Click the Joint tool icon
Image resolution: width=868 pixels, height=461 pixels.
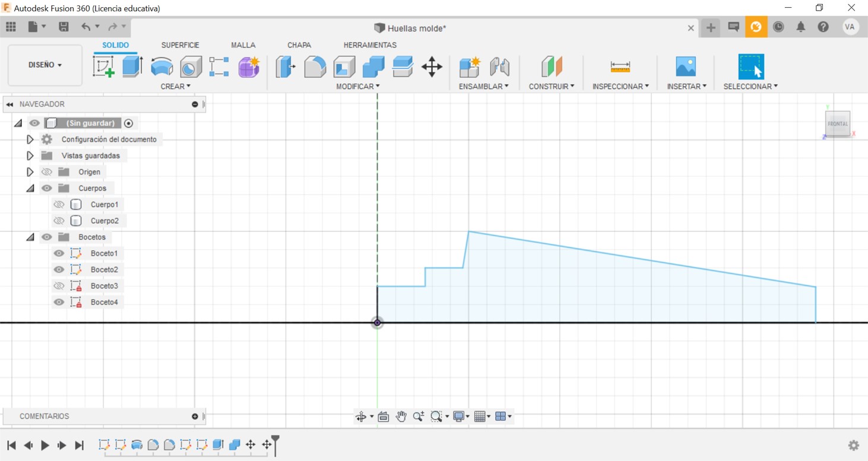coord(499,66)
